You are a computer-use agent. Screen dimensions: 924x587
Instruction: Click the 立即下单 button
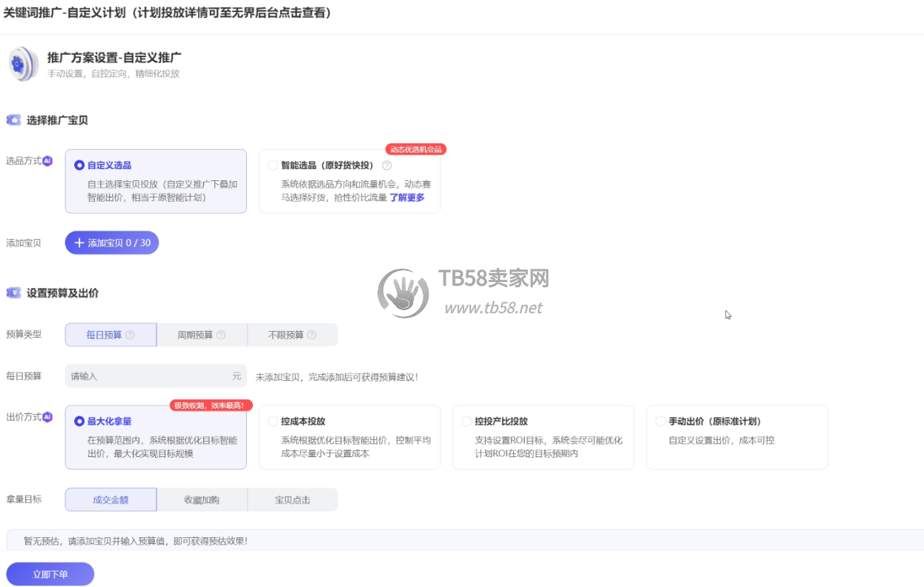[x=50, y=574]
